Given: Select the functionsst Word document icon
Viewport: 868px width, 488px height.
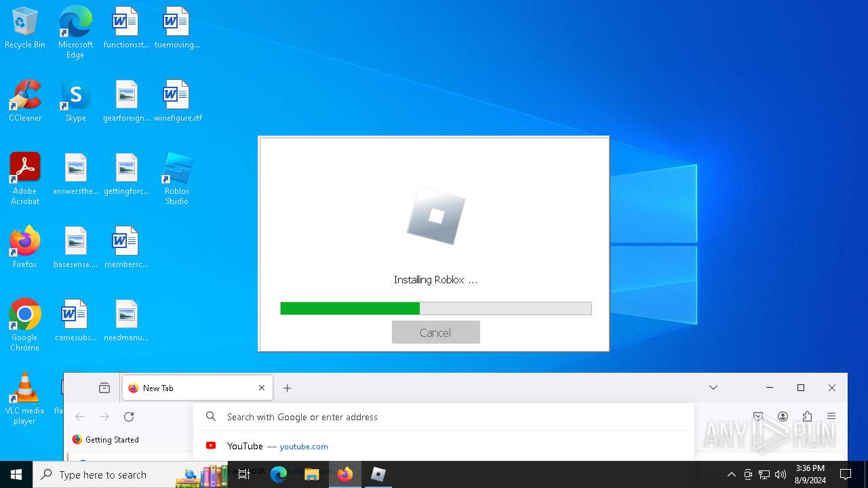Looking at the screenshot, I should tap(126, 28).
